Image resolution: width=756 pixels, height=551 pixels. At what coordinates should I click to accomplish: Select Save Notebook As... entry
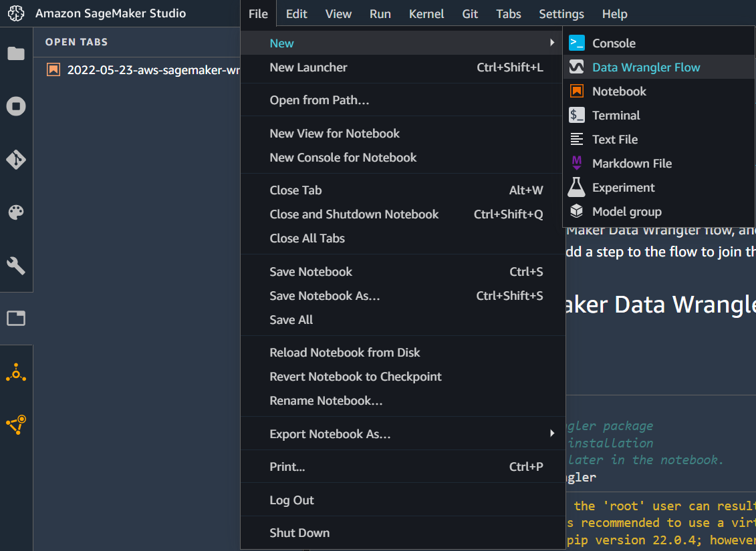click(x=402, y=295)
